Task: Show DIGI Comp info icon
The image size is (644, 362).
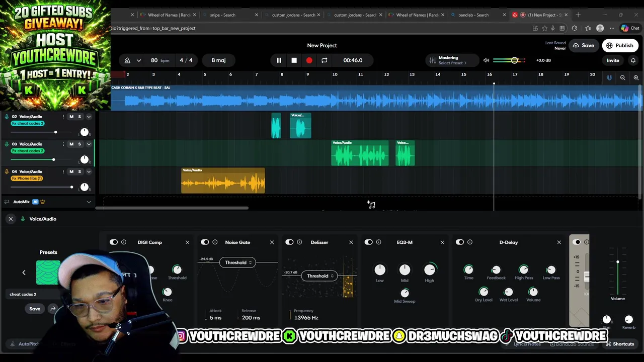Action: pyautogui.click(x=124, y=242)
